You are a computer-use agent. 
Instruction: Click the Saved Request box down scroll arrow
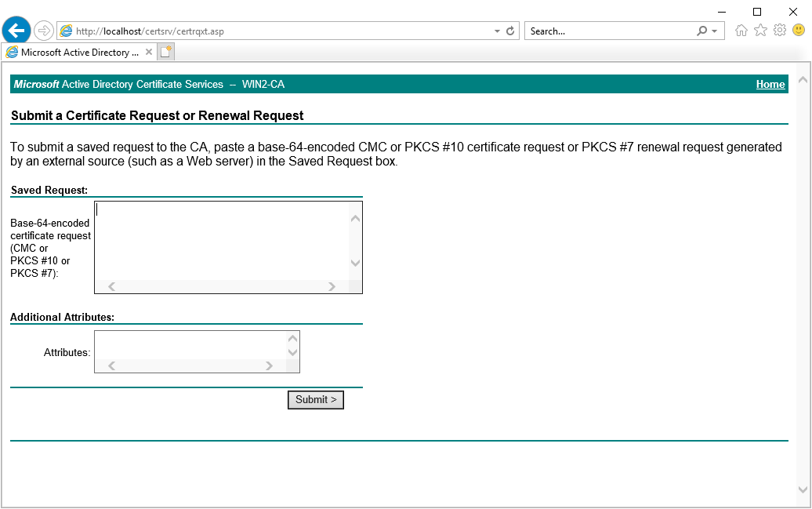click(x=355, y=263)
